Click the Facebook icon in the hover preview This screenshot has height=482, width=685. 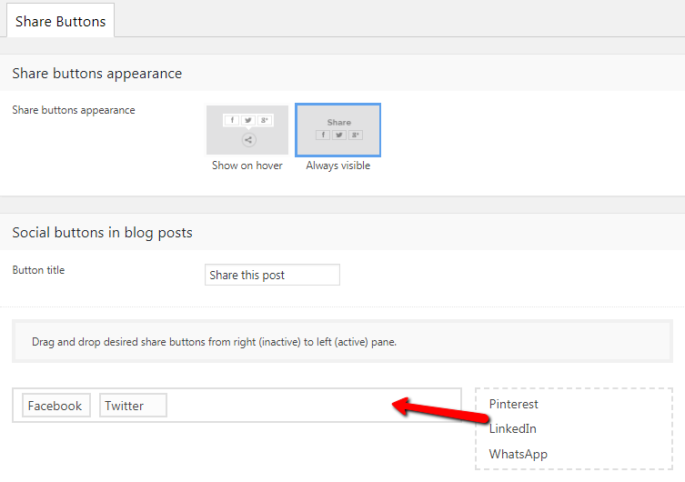[x=232, y=120]
